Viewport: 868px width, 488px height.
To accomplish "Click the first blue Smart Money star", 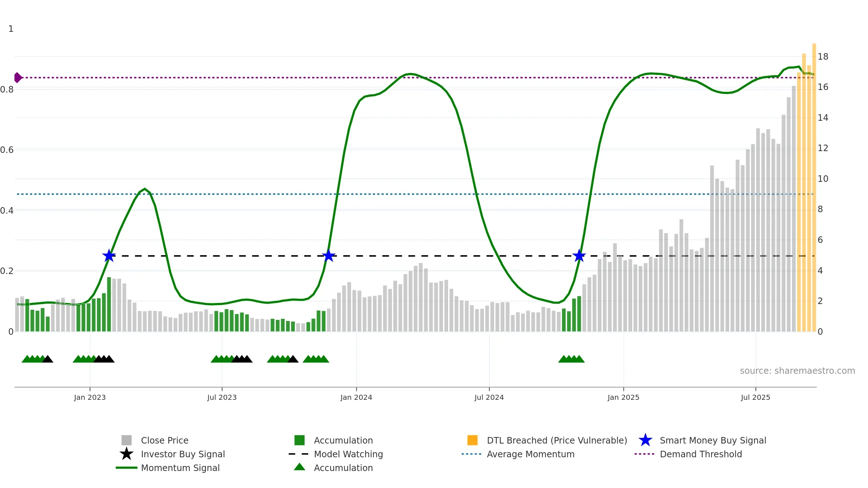I will [x=109, y=256].
